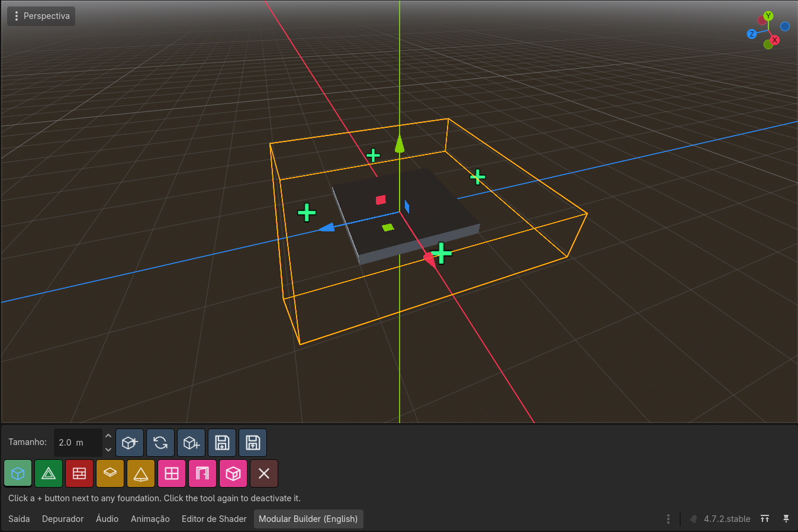Click the green plus nearest the red X arrow tip
Viewport: 798px width, 532px height.
[442, 253]
